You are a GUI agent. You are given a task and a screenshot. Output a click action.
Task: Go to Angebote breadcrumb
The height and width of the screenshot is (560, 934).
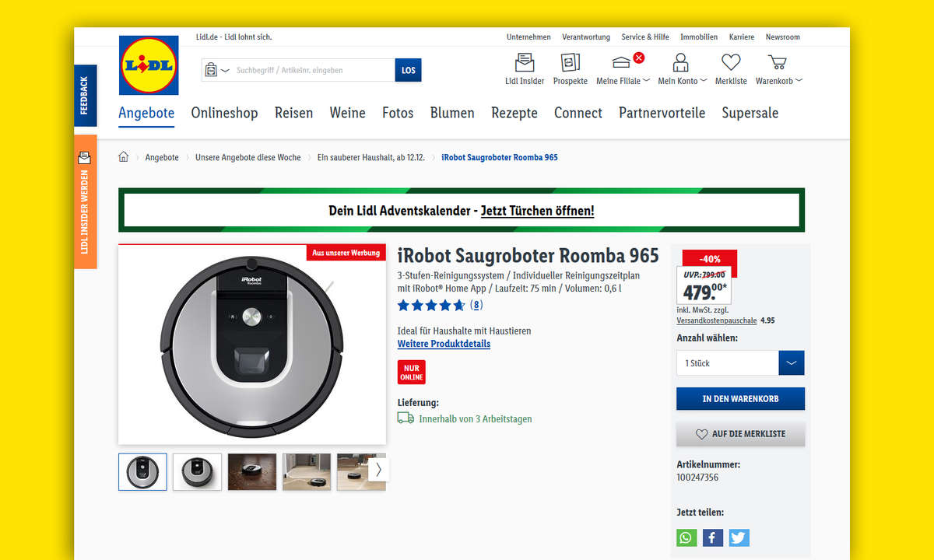(x=162, y=157)
